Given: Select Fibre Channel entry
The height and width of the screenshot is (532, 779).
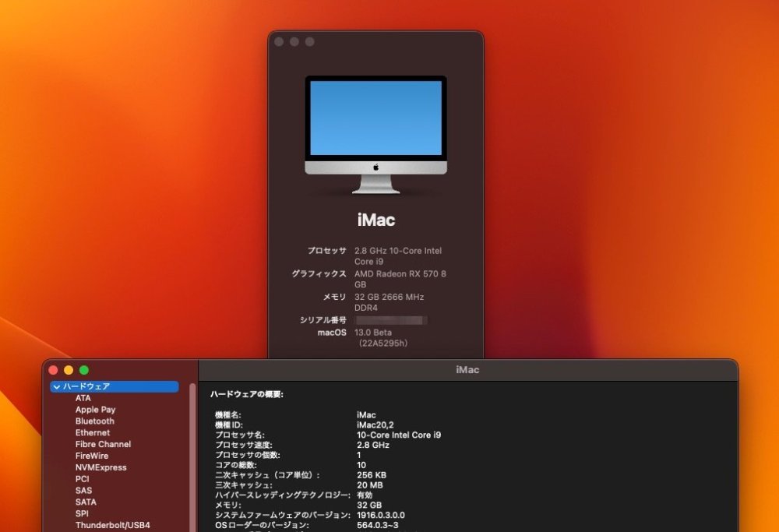Looking at the screenshot, I should tap(103, 444).
